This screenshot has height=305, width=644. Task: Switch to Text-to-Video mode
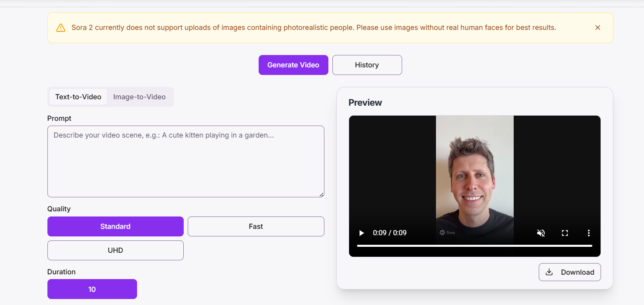(78, 97)
